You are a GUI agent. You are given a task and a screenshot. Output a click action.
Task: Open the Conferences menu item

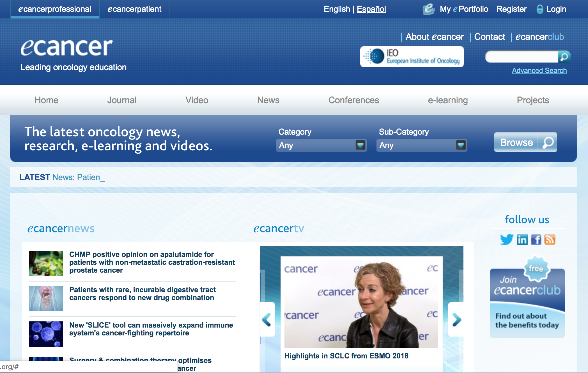click(353, 100)
